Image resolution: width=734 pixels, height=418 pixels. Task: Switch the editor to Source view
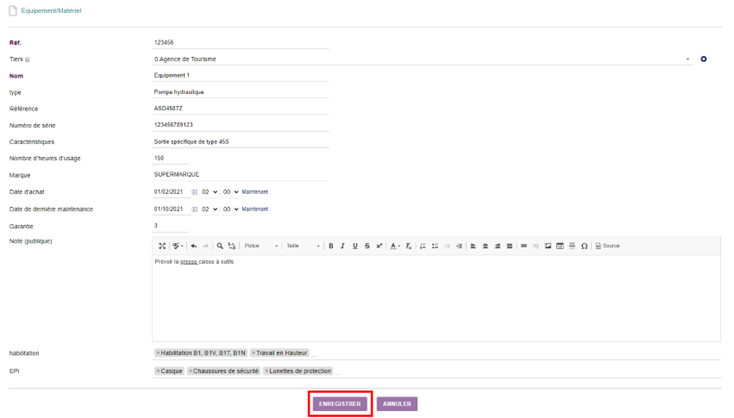(608, 246)
